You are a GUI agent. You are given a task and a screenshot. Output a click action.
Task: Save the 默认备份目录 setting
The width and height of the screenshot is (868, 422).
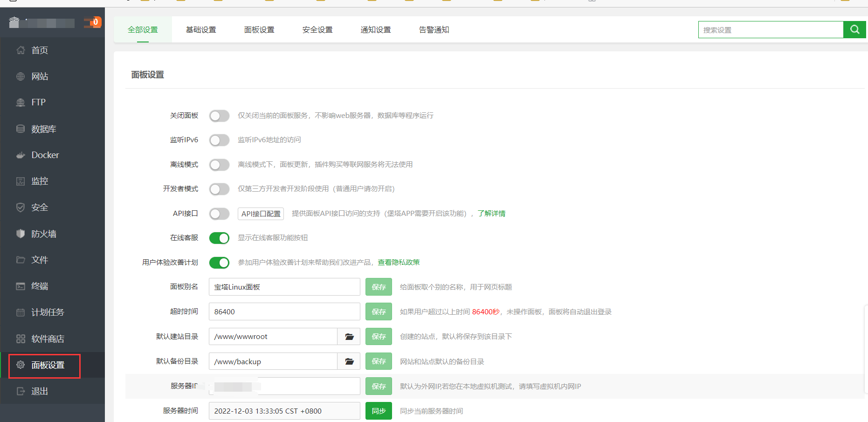[x=379, y=361]
